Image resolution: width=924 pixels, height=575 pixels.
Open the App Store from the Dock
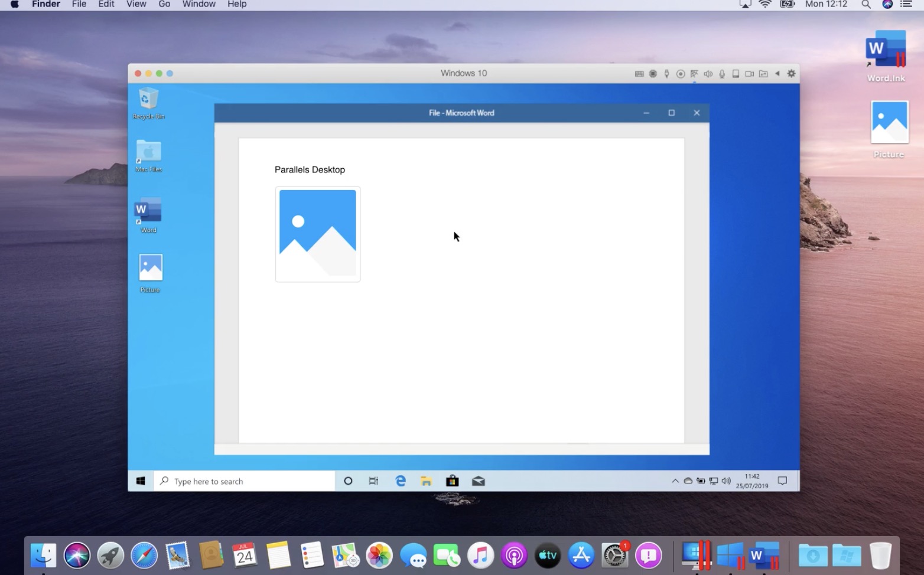(581, 556)
